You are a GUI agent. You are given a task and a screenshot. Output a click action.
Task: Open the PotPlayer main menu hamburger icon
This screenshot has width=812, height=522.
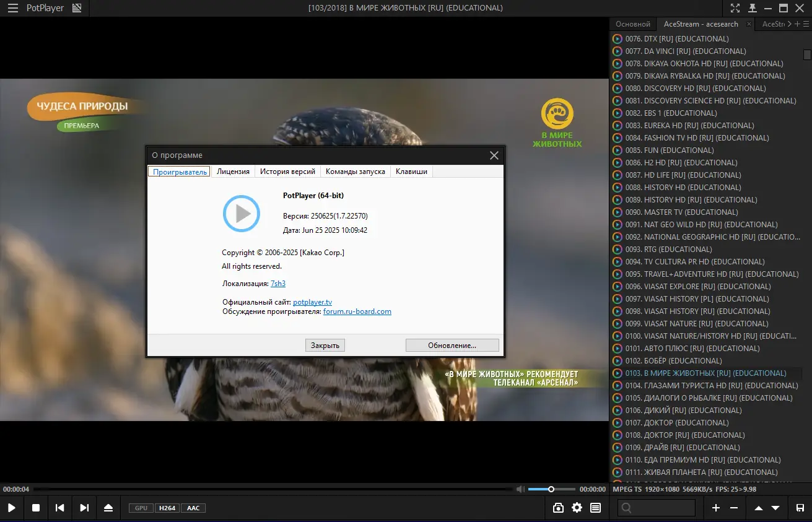point(12,8)
